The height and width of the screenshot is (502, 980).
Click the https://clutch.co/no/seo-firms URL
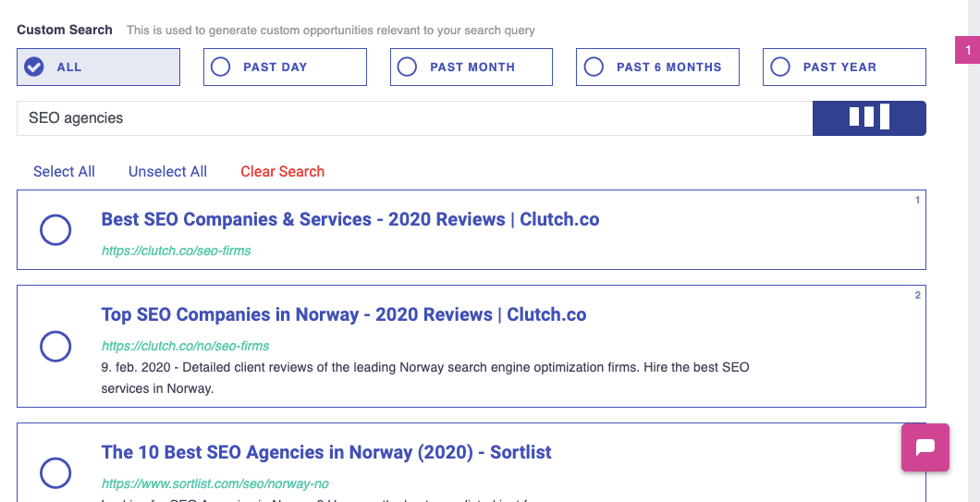(185, 346)
